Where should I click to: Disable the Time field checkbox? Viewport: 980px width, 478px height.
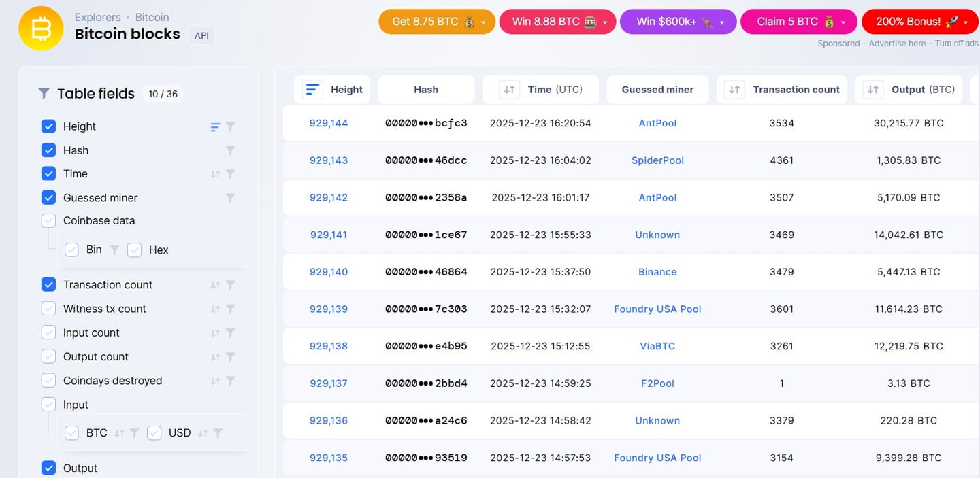pyautogui.click(x=48, y=173)
